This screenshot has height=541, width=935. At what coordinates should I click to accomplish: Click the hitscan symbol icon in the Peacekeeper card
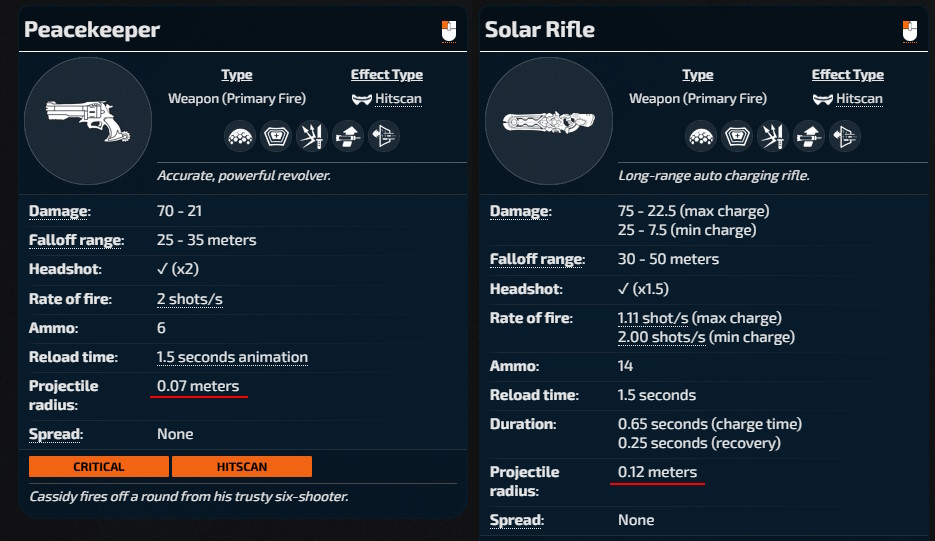point(361,100)
